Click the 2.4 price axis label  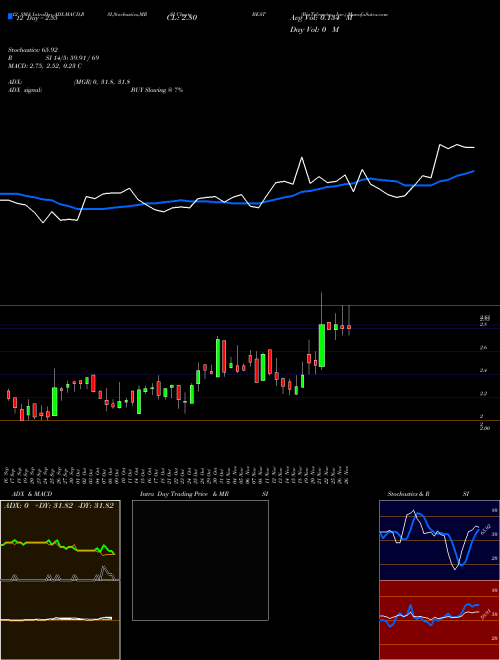click(483, 370)
